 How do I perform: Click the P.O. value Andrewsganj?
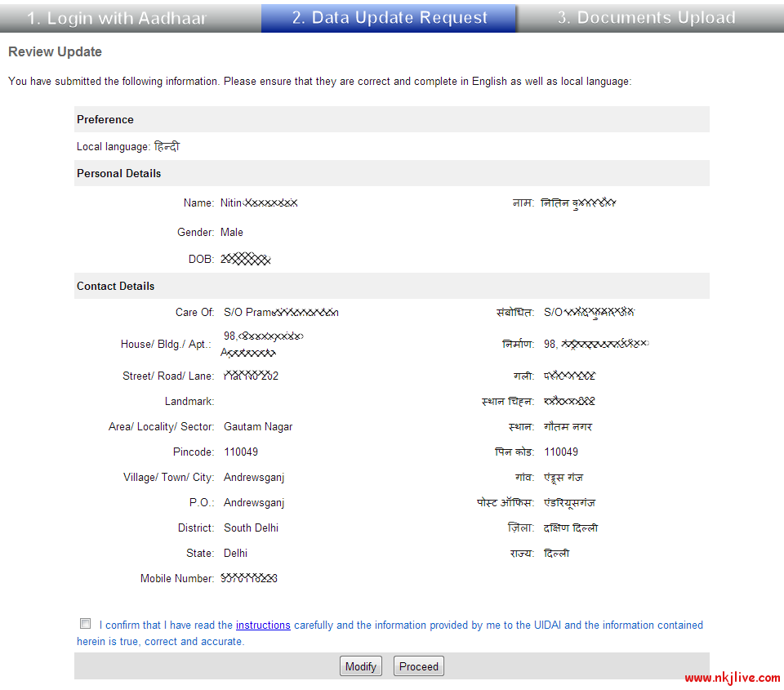[x=254, y=503]
